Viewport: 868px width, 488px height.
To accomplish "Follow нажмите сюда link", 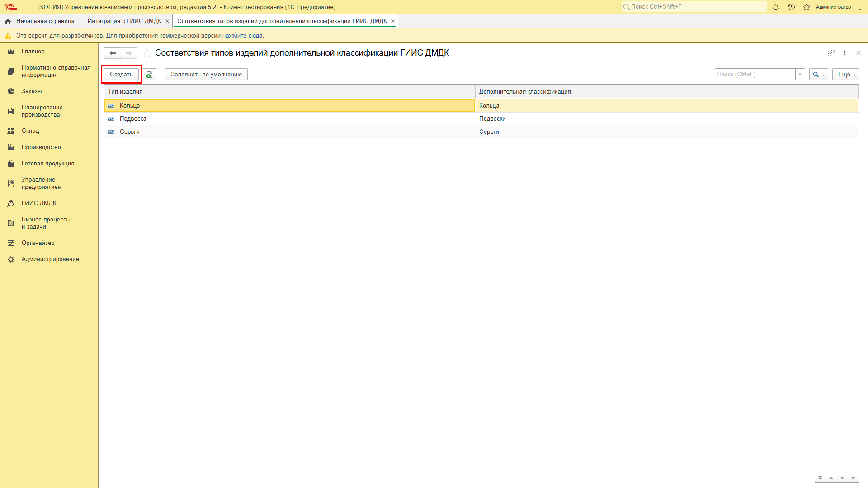I will point(242,36).
